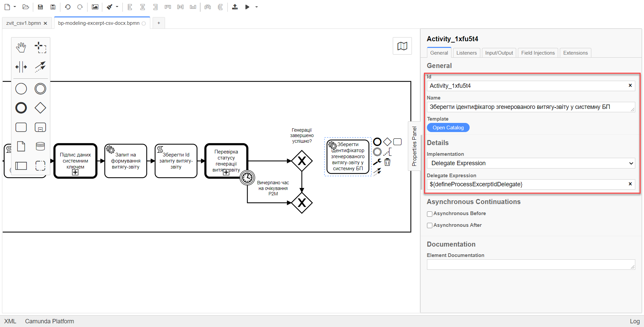Screen dimensions: 644x327
Task: Clear the Delegate Expression value
Action: pyautogui.click(x=630, y=184)
